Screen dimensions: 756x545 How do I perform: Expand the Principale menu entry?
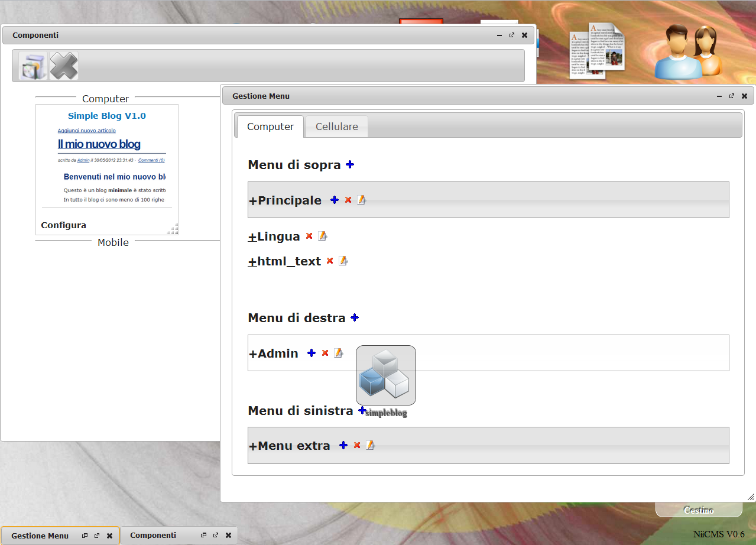252,200
